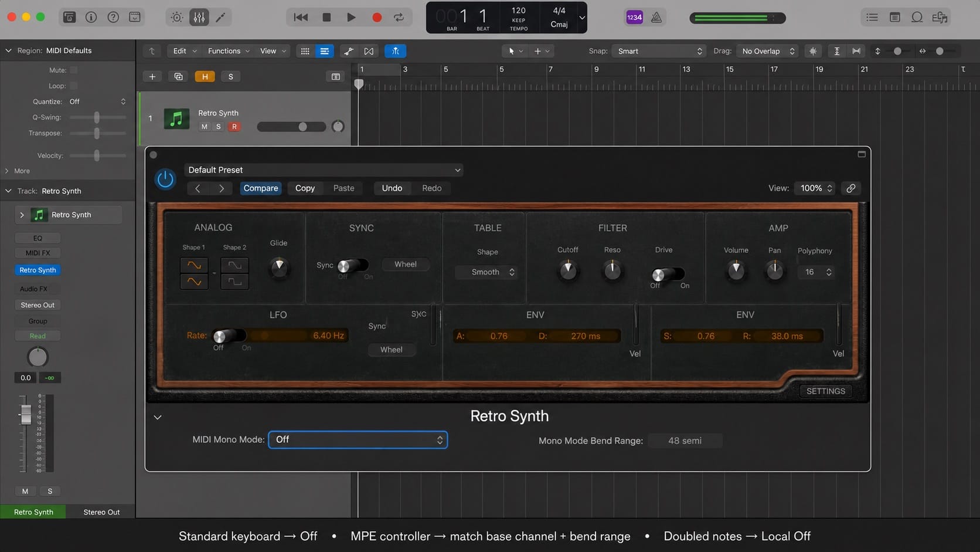Open the Drag No Overlap dropdown
The image size is (980, 552).
[768, 51]
